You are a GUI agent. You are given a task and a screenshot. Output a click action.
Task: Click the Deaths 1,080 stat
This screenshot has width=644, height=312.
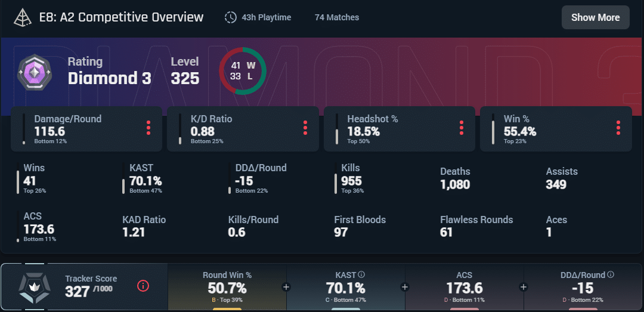pyautogui.click(x=455, y=178)
